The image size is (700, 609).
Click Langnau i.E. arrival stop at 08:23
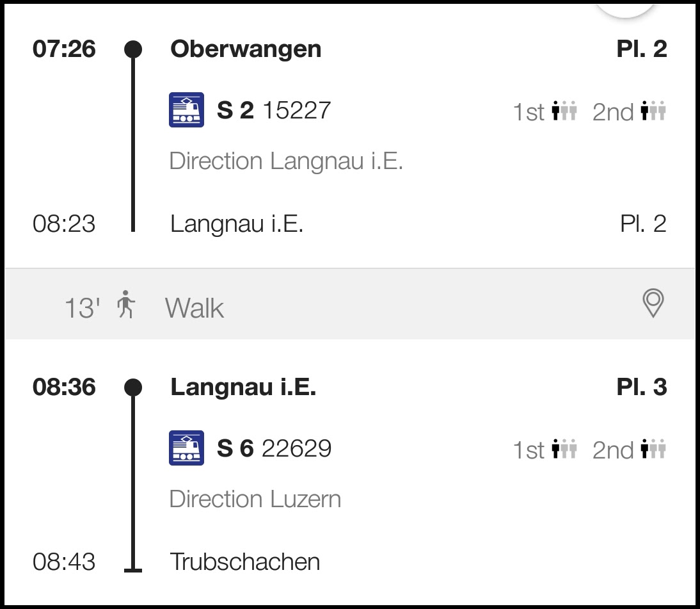236,224
